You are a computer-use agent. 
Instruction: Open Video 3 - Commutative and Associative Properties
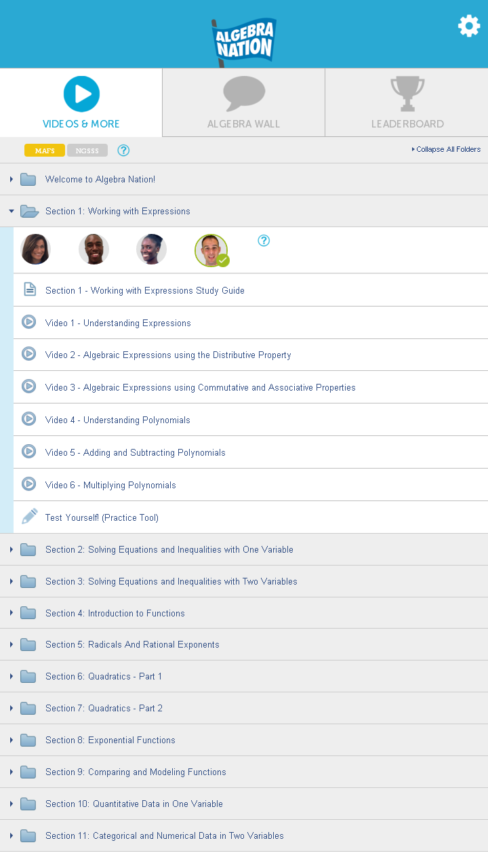pyautogui.click(x=201, y=387)
